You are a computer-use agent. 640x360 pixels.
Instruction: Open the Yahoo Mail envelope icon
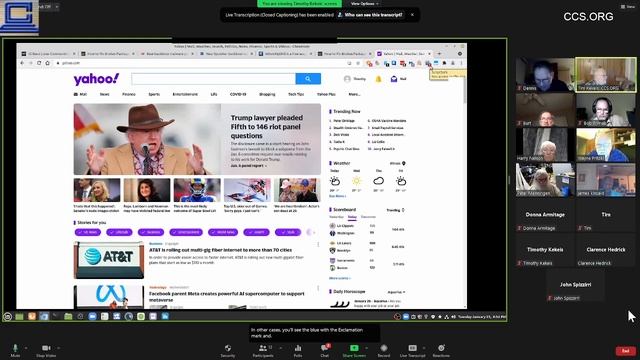pos(394,79)
